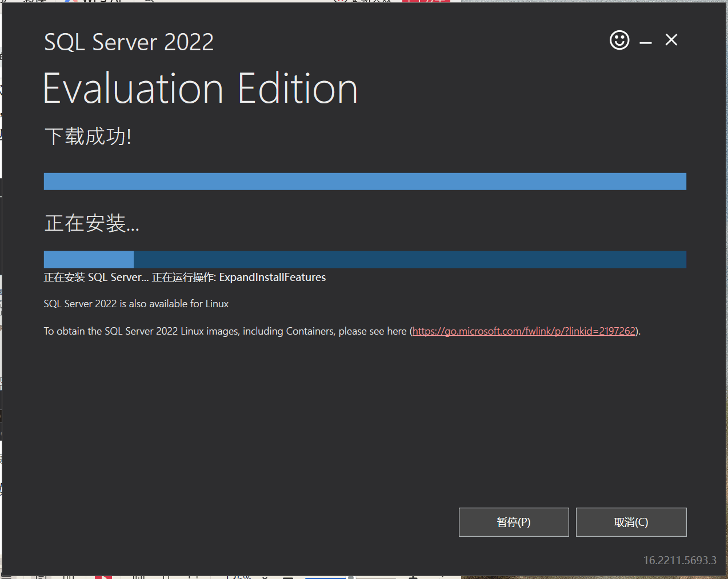Click the completed download progress bar

365,182
